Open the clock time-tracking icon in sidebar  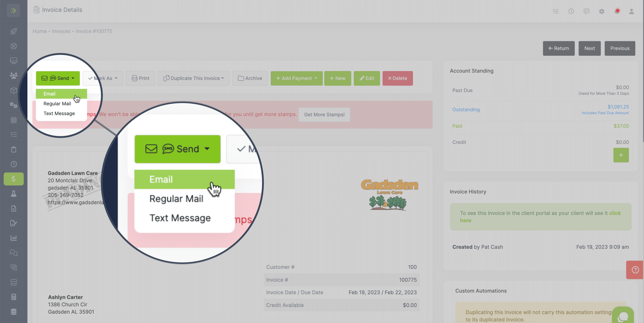(x=14, y=164)
